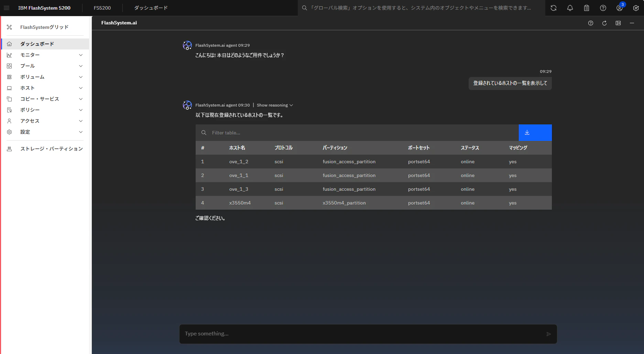Click the filter table search icon
The width and height of the screenshot is (644, 354).
[204, 133]
